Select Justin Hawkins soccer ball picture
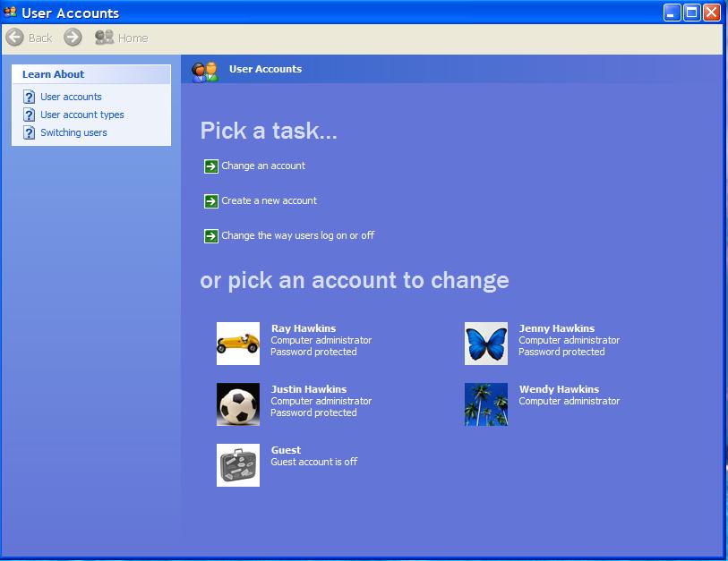 pyautogui.click(x=238, y=404)
